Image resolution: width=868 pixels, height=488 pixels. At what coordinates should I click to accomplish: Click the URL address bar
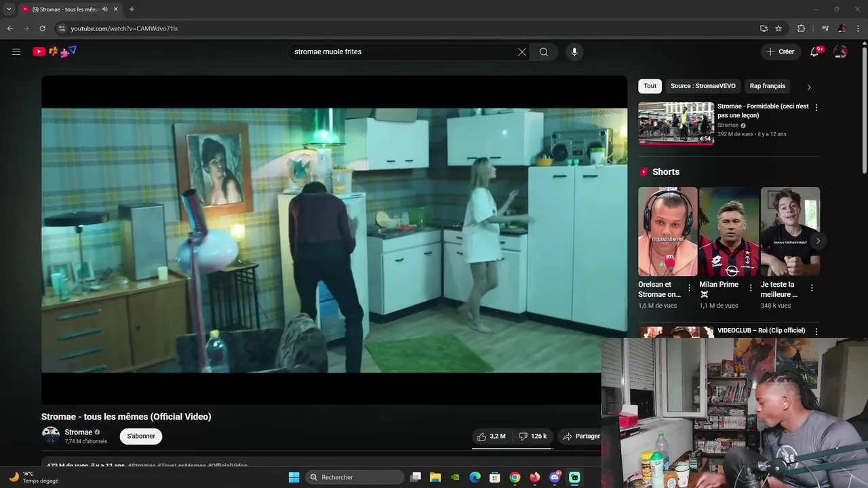tap(407, 28)
